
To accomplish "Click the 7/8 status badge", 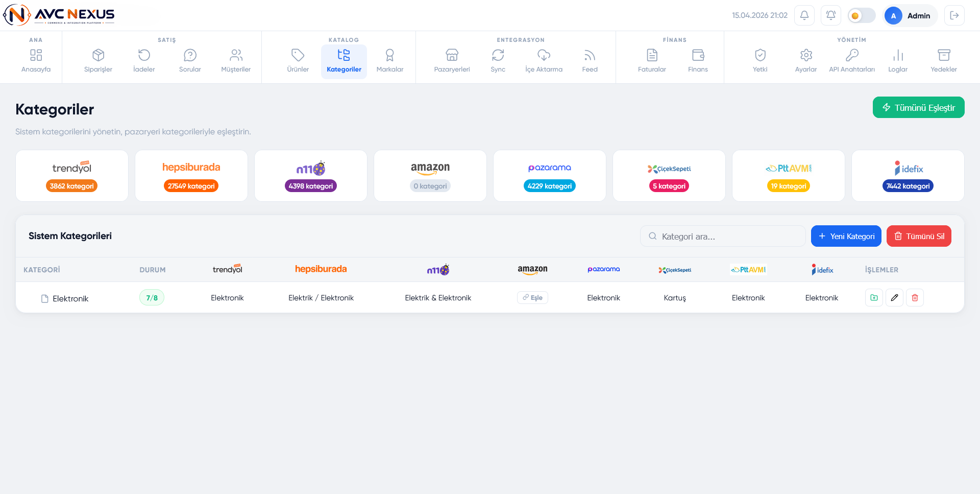I will point(152,297).
